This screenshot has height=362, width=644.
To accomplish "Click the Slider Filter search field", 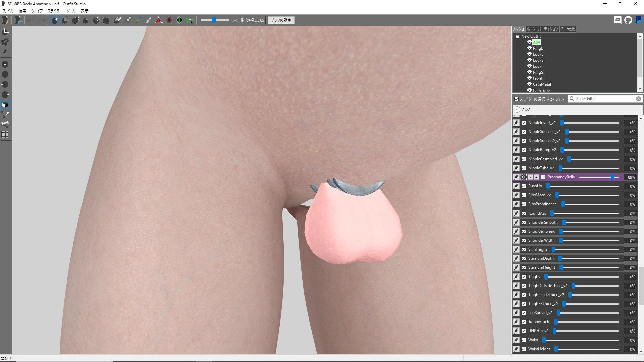I will [605, 99].
